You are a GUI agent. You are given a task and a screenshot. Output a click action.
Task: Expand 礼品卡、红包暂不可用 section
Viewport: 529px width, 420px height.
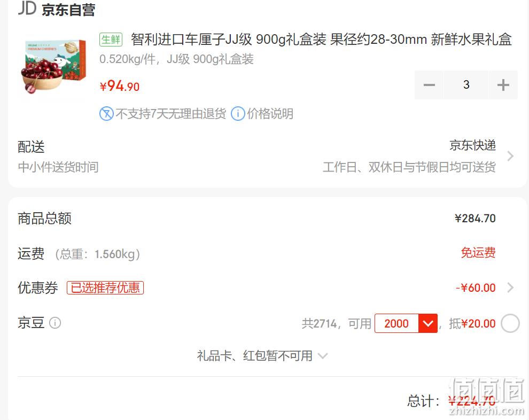pos(262,356)
